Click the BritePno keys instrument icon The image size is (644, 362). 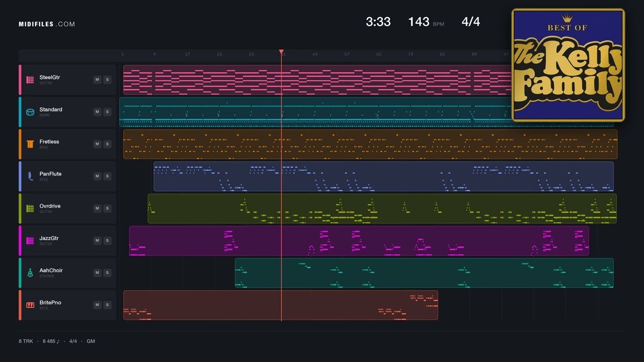click(x=30, y=305)
